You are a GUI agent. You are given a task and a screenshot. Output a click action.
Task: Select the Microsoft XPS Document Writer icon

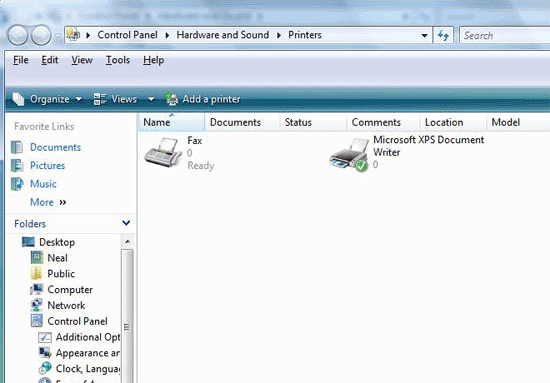point(349,155)
